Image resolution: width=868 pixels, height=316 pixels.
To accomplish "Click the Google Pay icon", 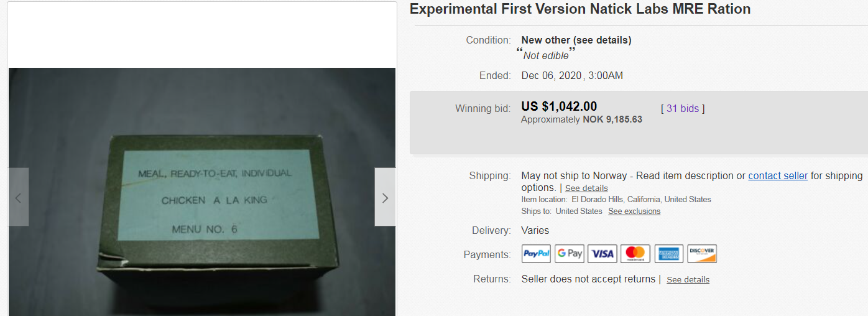I will pos(570,254).
